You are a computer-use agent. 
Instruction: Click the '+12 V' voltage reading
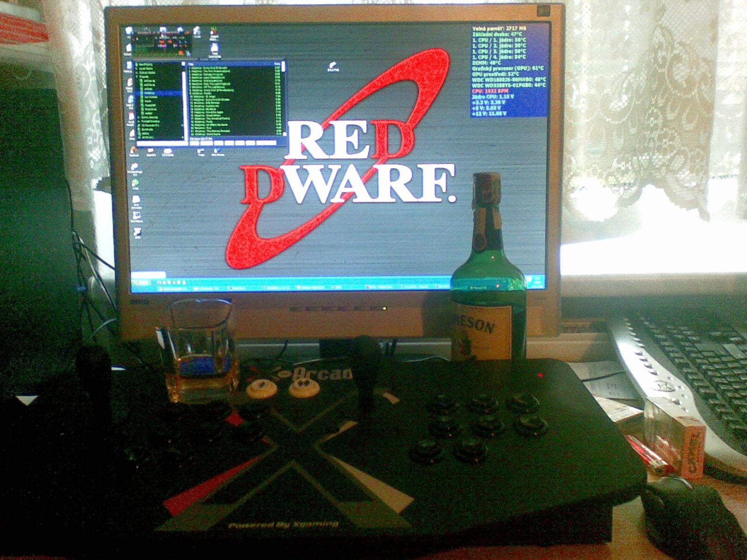[490, 113]
